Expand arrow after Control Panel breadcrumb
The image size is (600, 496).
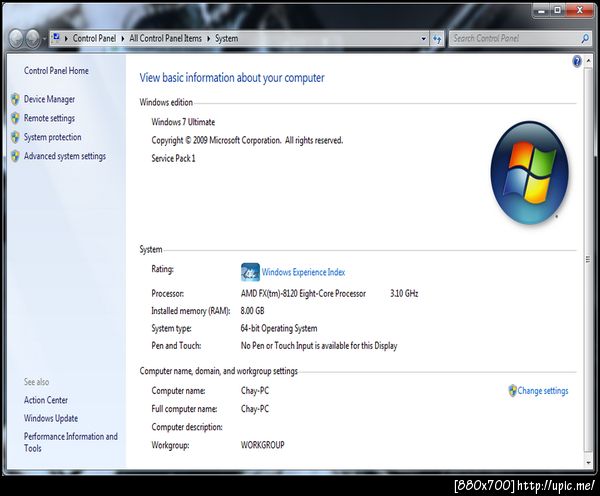point(123,39)
